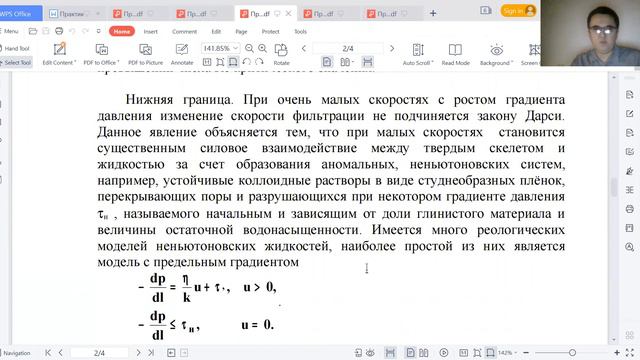Toggle continuous scrolling in the ribbon
This screenshot has width=640, height=360.
[x=368, y=62]
